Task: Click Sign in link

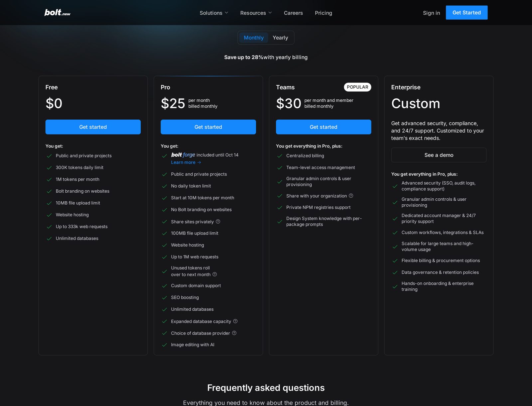Action: 431,13
